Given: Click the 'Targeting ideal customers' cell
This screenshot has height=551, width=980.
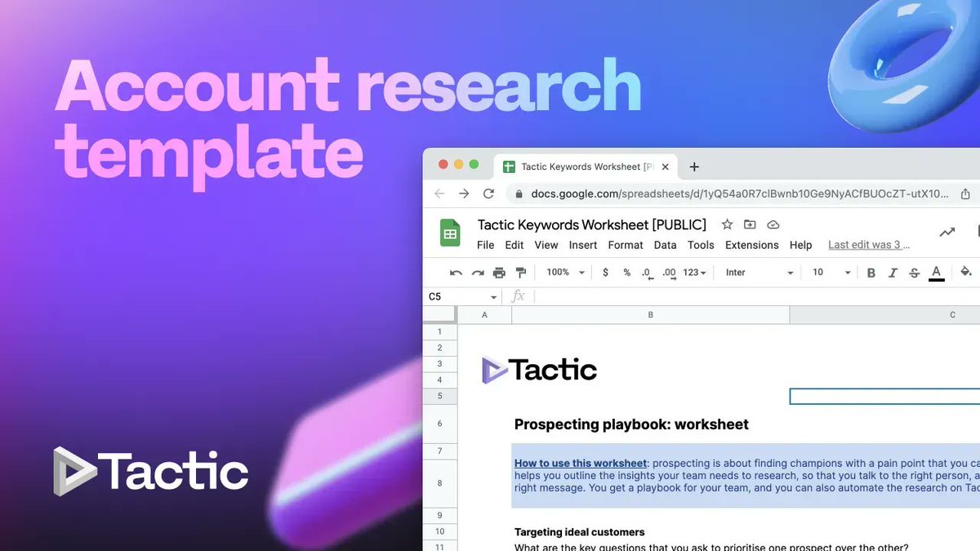Looking at the screenshot, I should pos(579,532).
